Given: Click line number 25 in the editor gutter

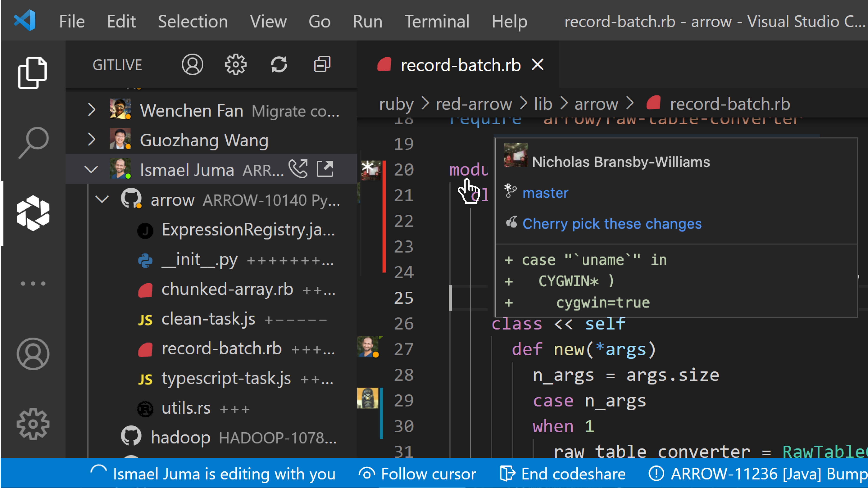Looking at the screenshot, I should point(404,298).
